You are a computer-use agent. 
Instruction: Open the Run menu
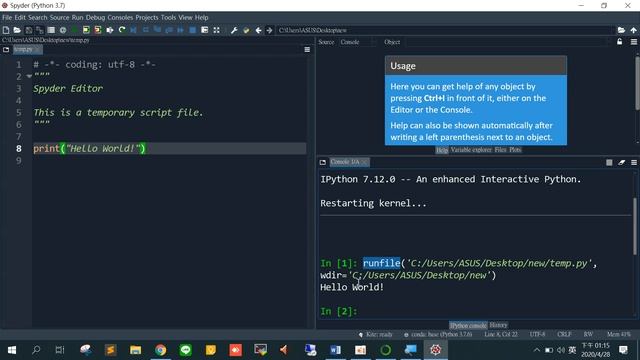tap(77, 18)
